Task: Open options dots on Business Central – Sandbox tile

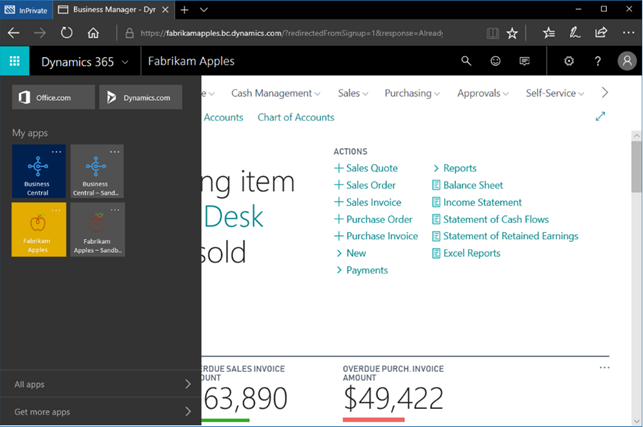Action: coord(114,152)
